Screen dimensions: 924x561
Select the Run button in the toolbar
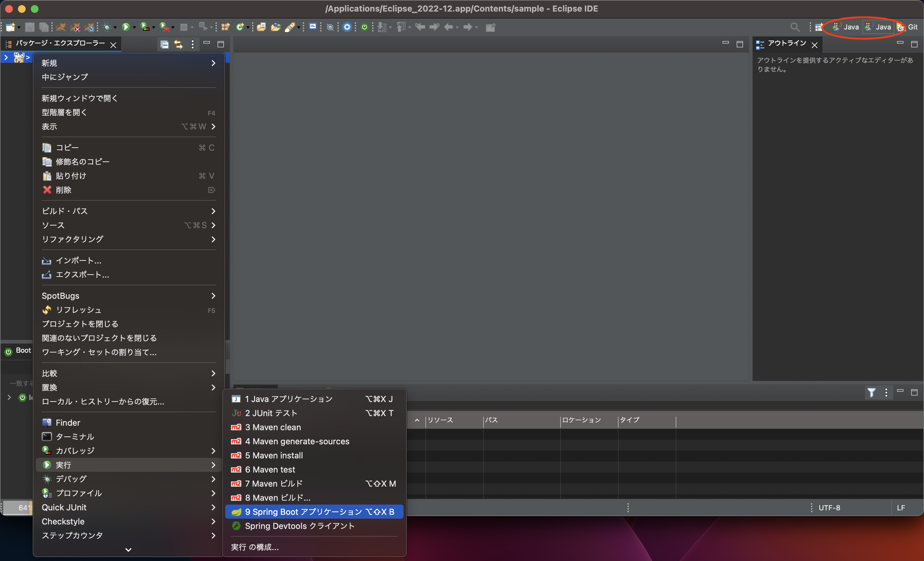pyautogui.click(x=127, y=27)
